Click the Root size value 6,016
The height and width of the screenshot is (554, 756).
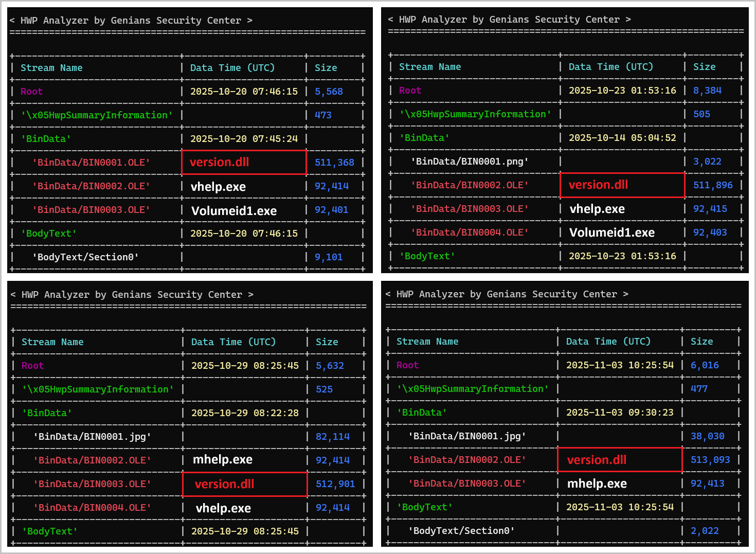(705, 365)
